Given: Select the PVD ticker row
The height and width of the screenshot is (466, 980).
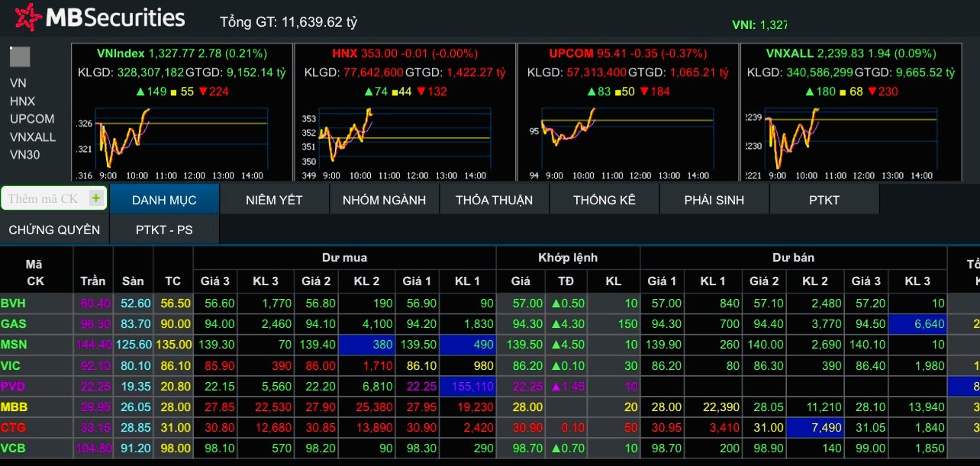Looking at the screenshot, I should point(13,386).
